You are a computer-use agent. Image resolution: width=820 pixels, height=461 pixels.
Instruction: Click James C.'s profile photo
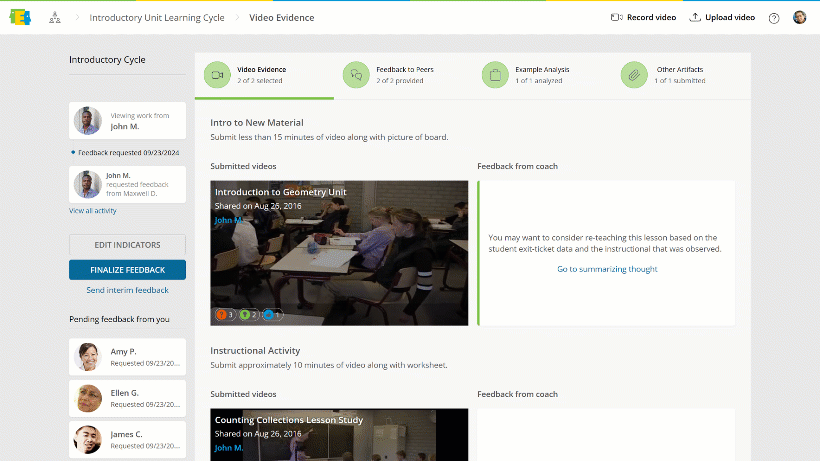[x=88, y=440]
